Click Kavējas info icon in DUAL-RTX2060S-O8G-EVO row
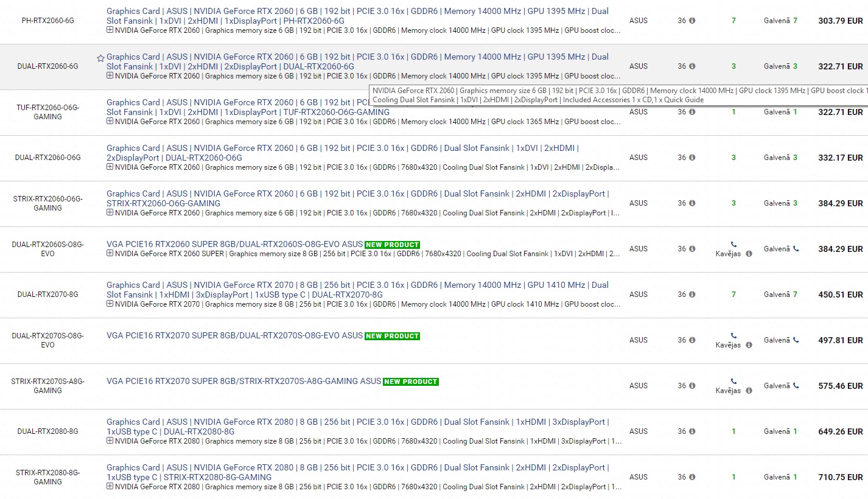Screen dimensions: 868x499 [749, 254]
